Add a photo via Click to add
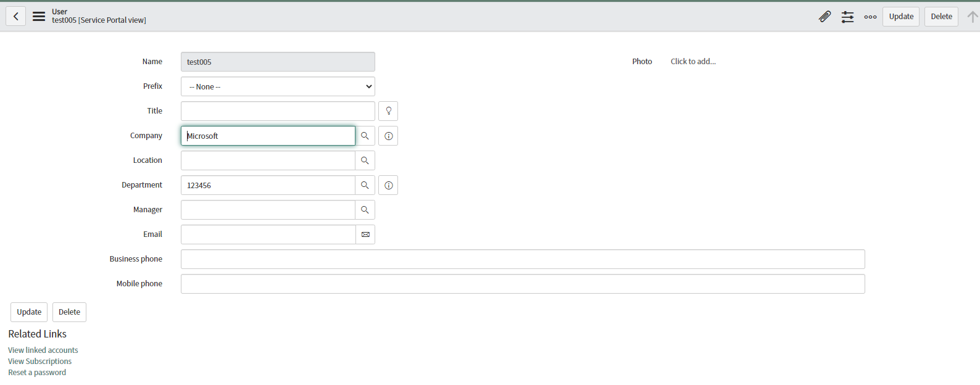 693,62
